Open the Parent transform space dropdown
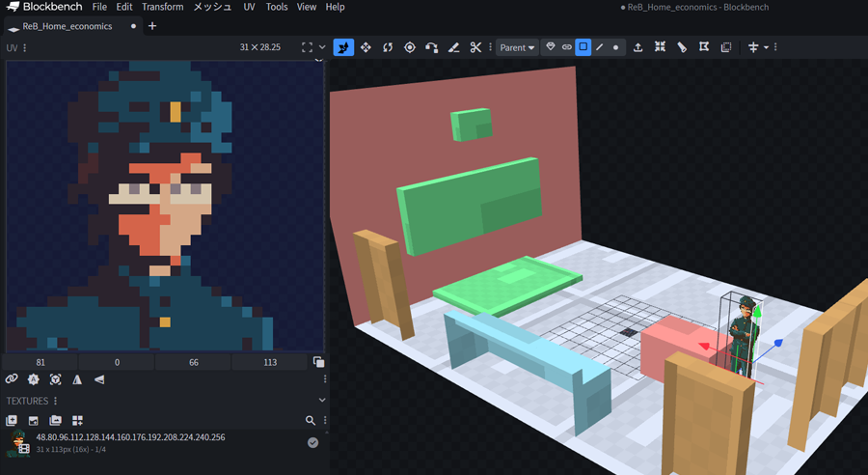The image size is (868, 475). coord(517,47)
